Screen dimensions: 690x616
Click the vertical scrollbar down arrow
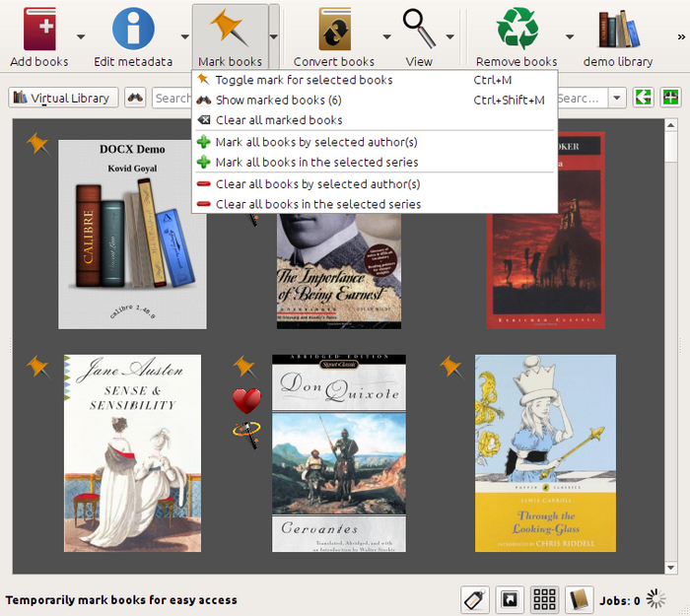[x=670, y=568]
